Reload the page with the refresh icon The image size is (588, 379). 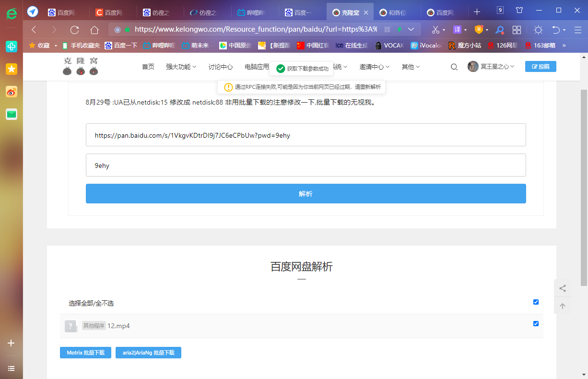(x=74, y=30)
